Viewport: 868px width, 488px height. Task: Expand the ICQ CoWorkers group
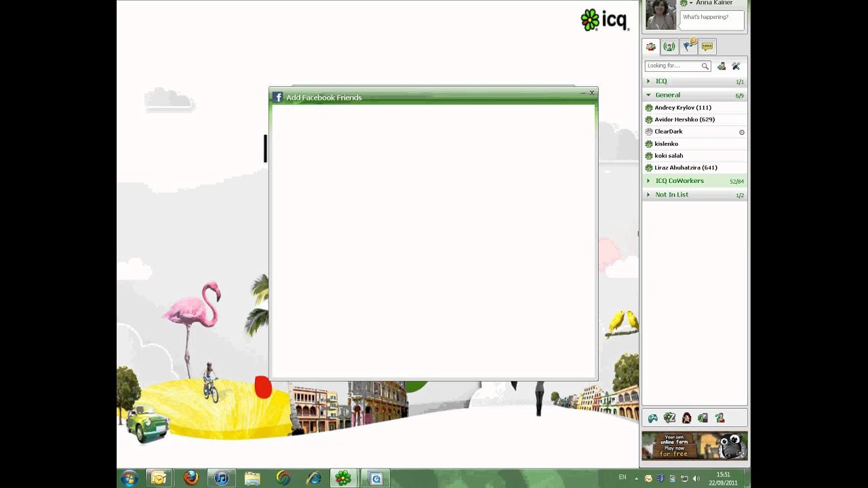tap(694, 181)
